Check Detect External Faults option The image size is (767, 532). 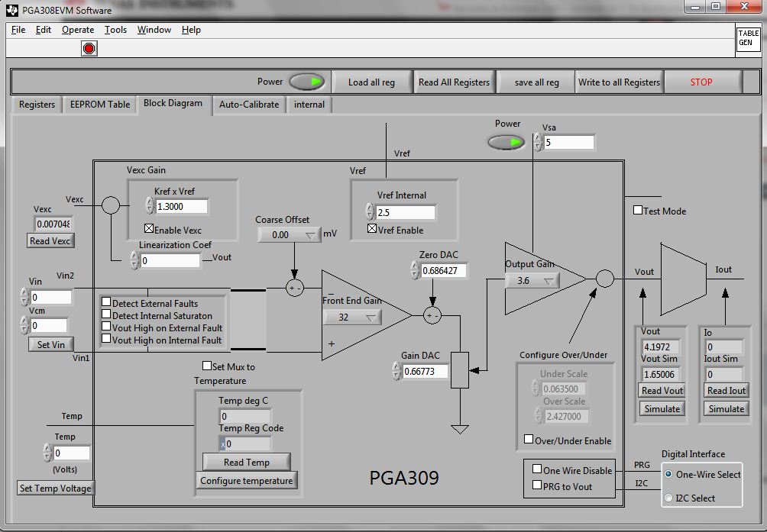[x=105, y=301]
